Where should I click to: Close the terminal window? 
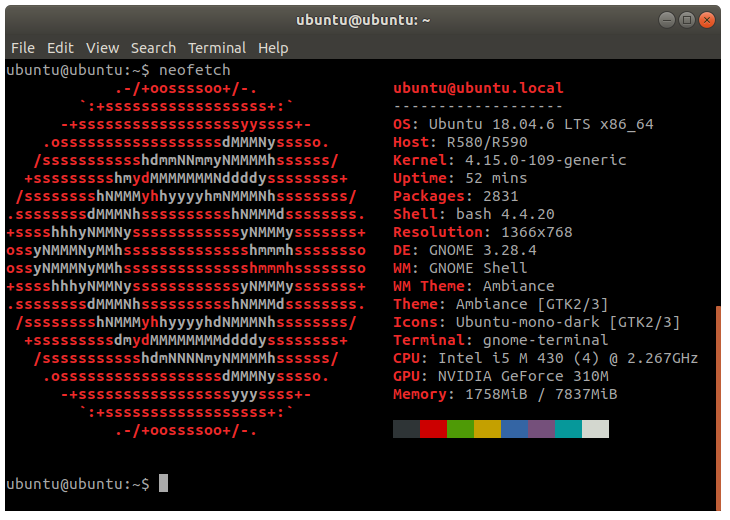[707, 20]
